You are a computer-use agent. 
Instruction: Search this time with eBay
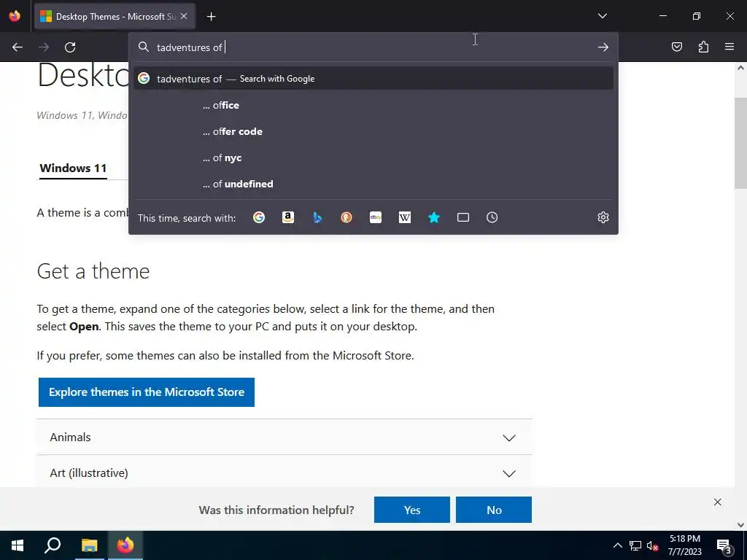(376, 217)
